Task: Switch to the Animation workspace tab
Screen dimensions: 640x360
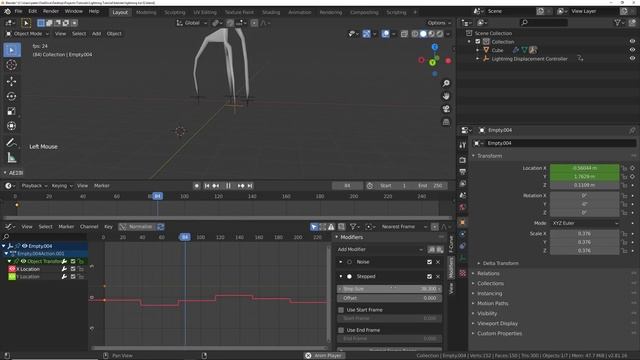Action: [300, 12]
